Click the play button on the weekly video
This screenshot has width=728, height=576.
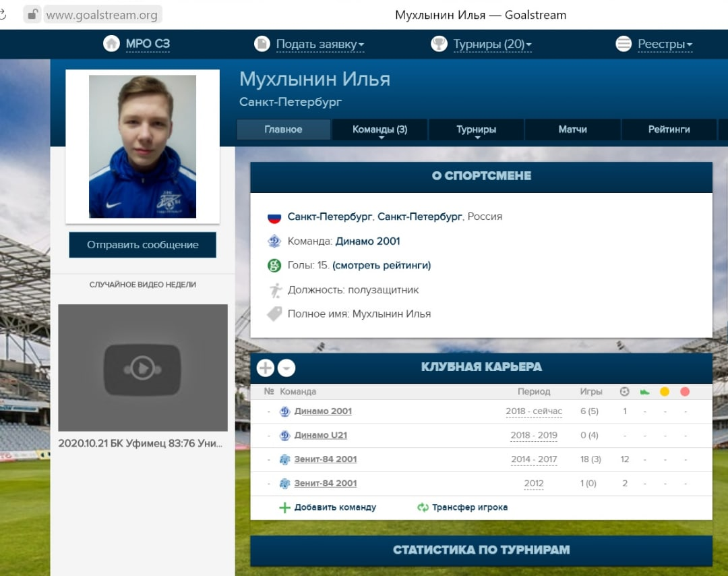click(x=143, y=368)
